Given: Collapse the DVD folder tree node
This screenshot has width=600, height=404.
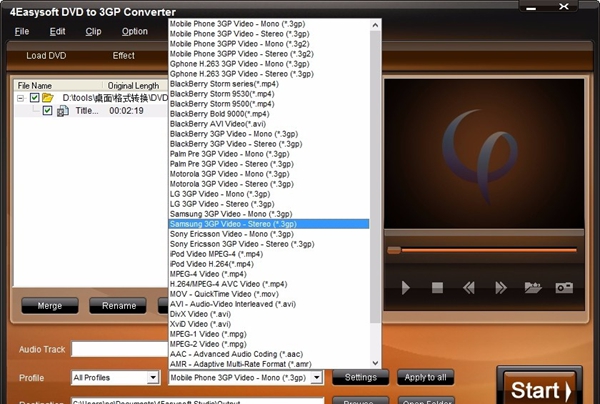Looking at the screenshot, I should [20, 98].
